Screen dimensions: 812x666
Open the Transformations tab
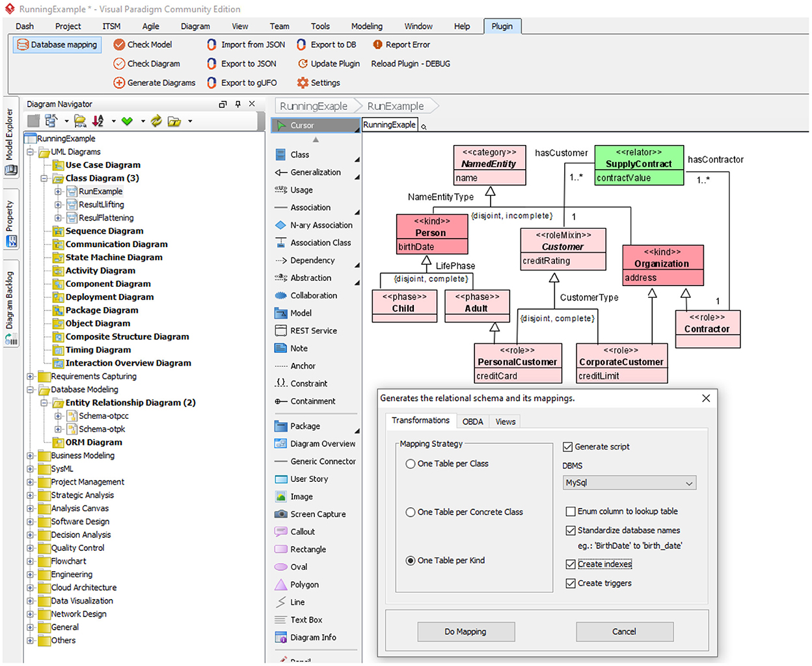(x=421, y=420)
